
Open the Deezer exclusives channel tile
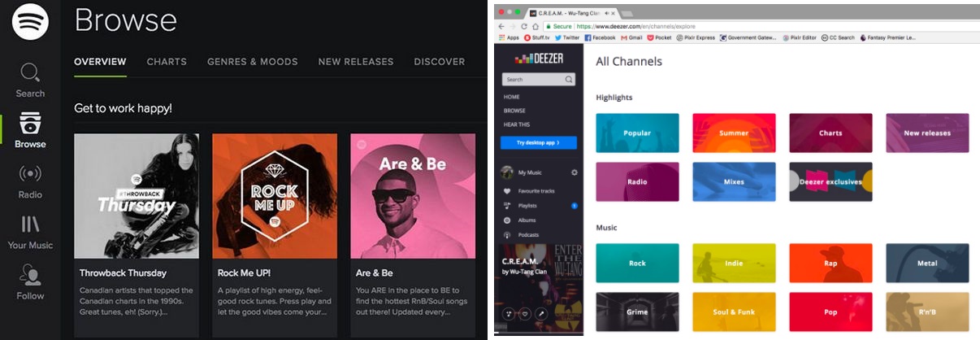coord(830,181)
